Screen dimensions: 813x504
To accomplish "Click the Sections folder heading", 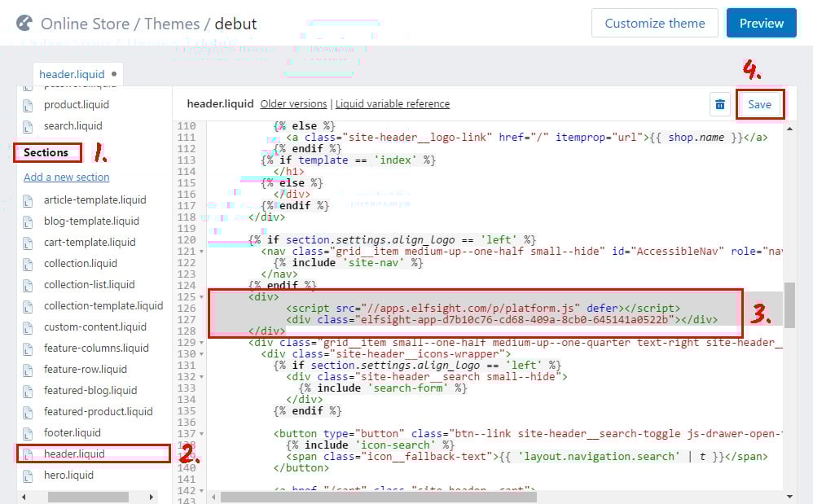I will click(46, 152).
